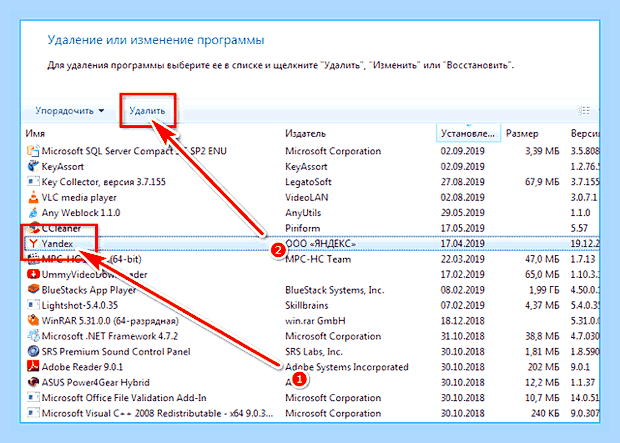Click the SRS Premium Sound Control Panel icon
The width and height of the screenshot is (620, 443).
click(x=33, y=351)
